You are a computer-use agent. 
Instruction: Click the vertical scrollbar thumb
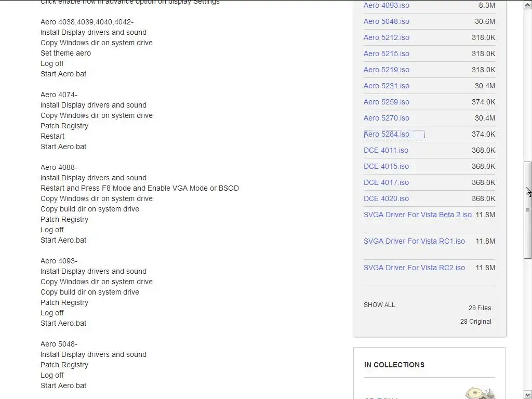coord(528,210)
